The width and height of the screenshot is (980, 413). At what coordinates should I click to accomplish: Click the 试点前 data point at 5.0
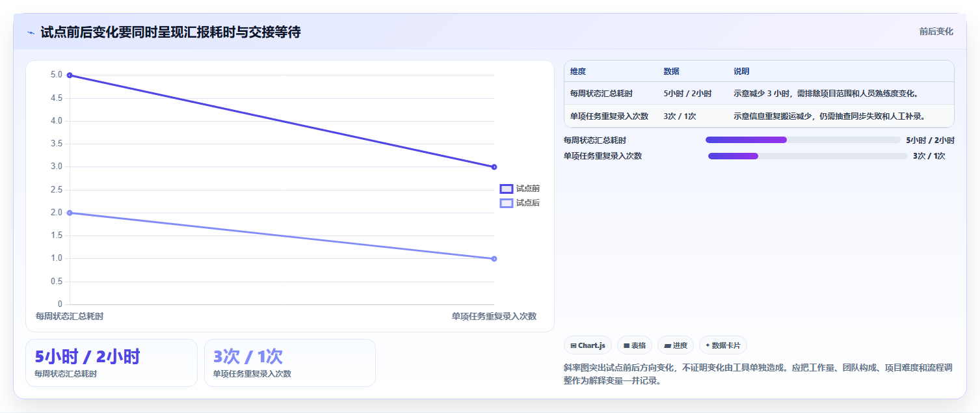pos(70,75)
